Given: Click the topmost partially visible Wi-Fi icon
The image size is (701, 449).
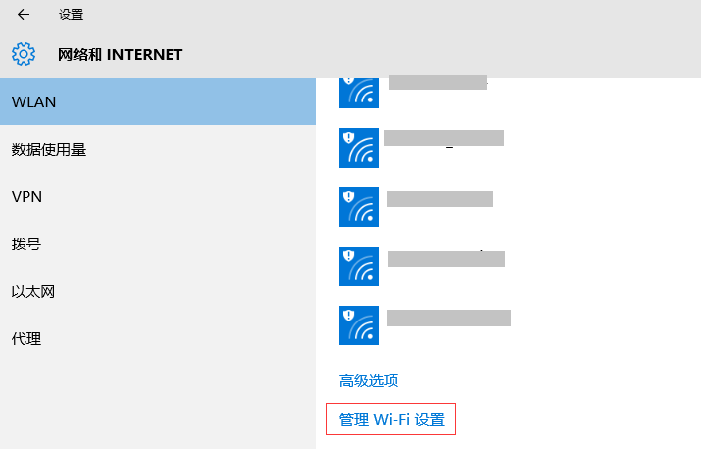Looking at the screenshot, I should (359, 92).
